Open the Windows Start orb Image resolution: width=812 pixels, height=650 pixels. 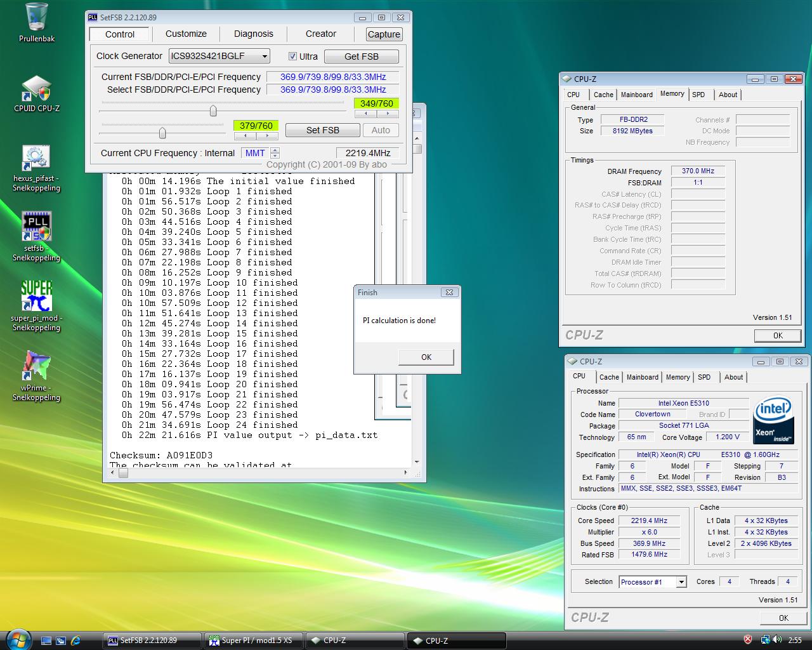(17, 640)
